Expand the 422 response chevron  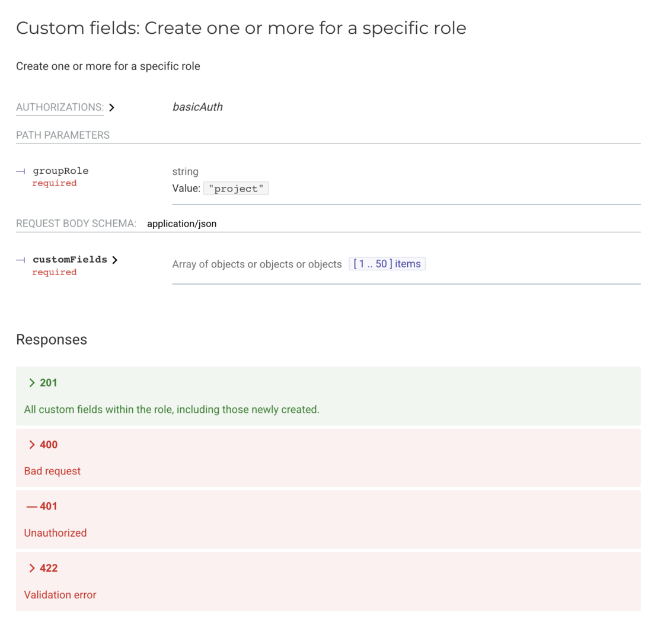(x=32, y=568)
